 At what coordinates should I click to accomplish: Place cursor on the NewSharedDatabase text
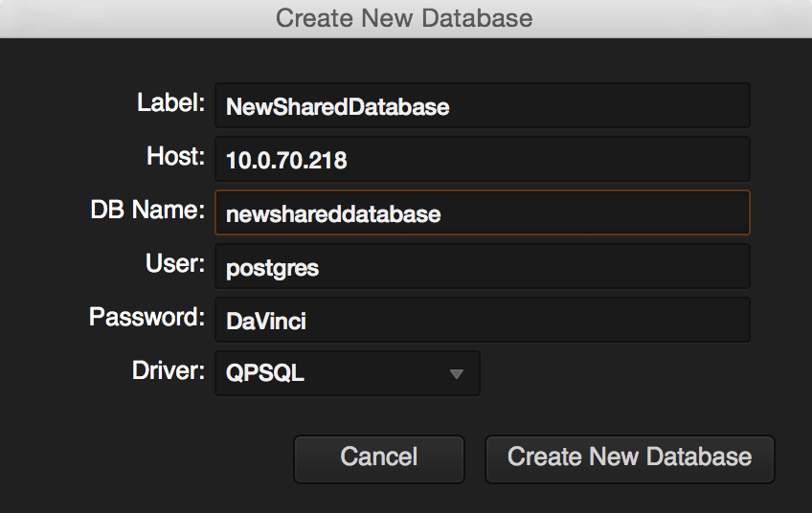click(x=338, y=107)
